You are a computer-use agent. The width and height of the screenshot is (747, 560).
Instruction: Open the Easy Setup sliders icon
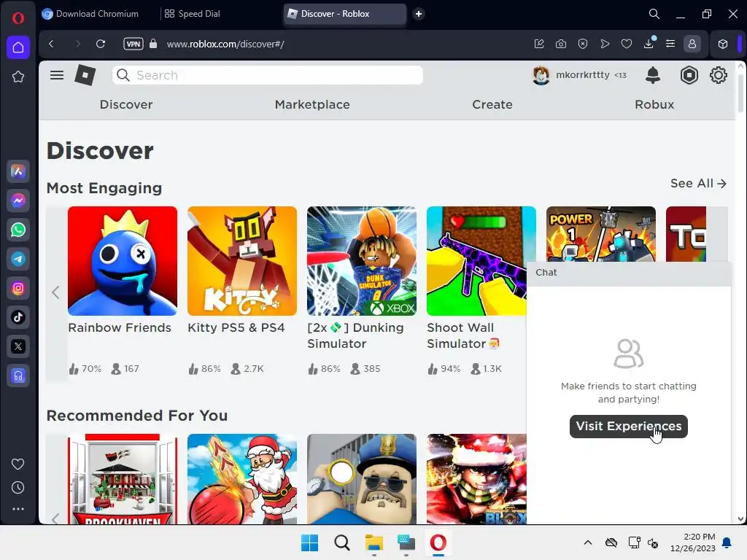(670, 44)
